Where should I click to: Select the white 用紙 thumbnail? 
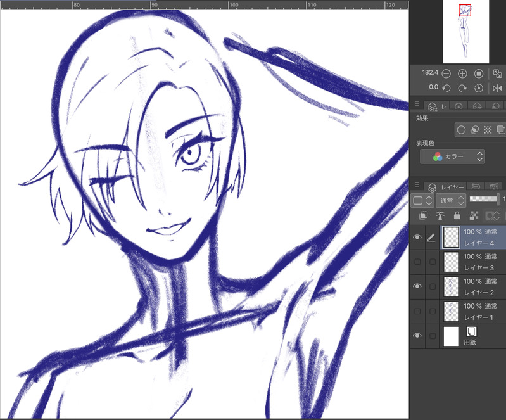click(x=451, y=336)
